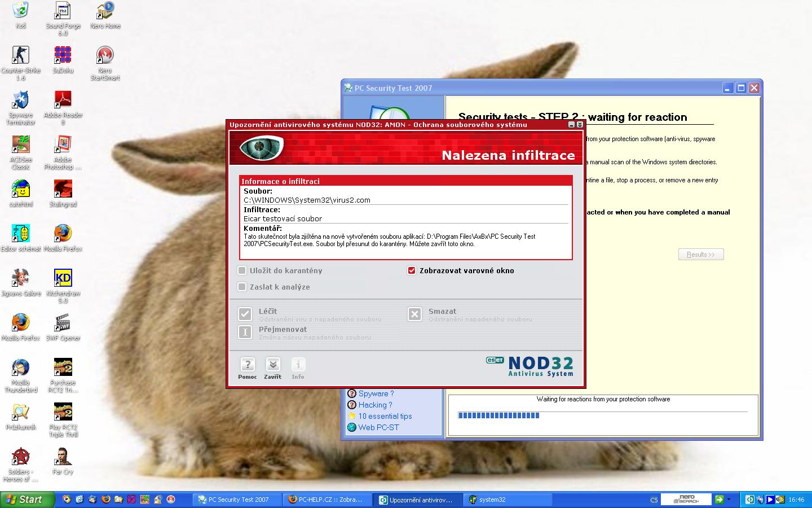Collapse the NOD32 alert using the double-chevron title button
Image resolution: width=812 pixels, height=508 pixels.
click(580, 124)
